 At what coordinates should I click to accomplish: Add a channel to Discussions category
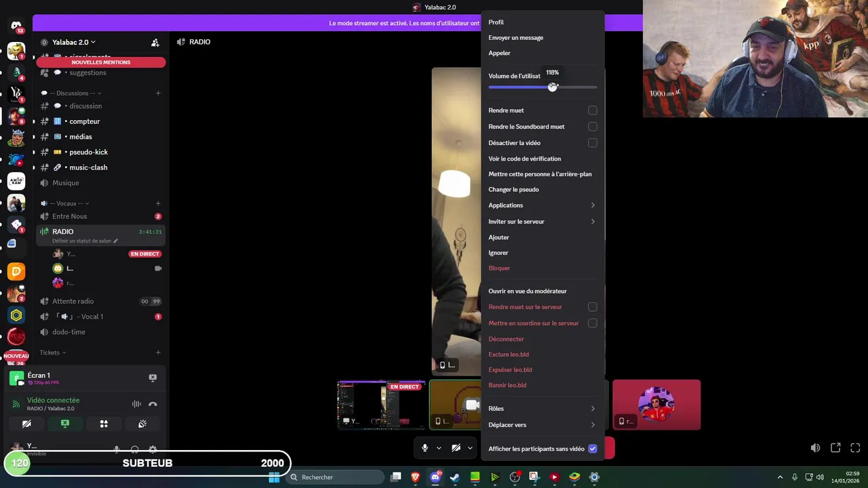tap(158, 93)
